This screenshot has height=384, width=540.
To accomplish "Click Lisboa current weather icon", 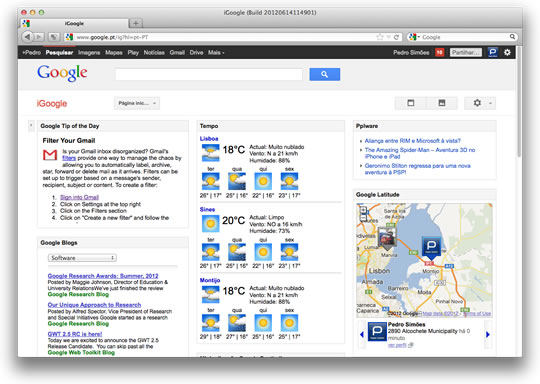I will (210, 153).
